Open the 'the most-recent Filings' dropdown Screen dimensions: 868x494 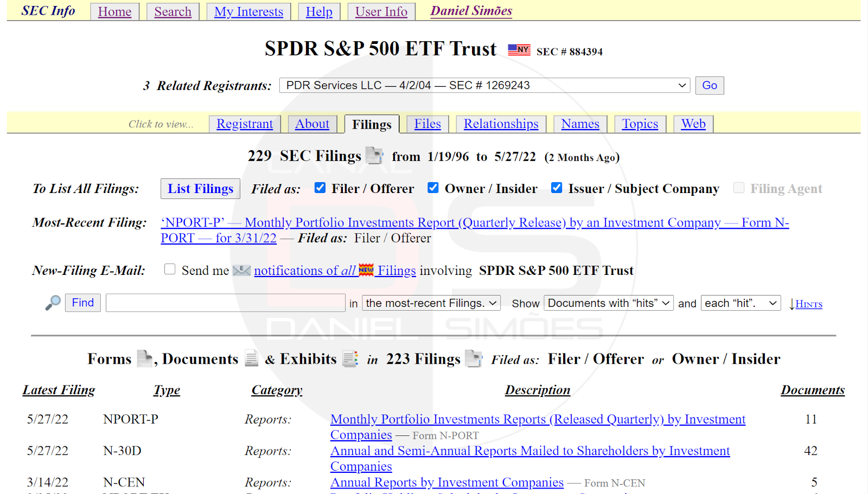coord(431,303)
